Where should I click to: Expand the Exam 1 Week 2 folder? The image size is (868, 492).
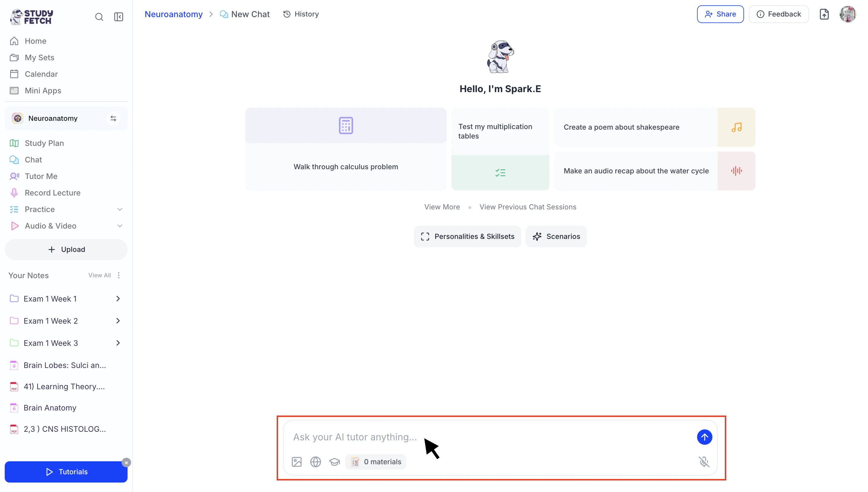tap(118, 321)
